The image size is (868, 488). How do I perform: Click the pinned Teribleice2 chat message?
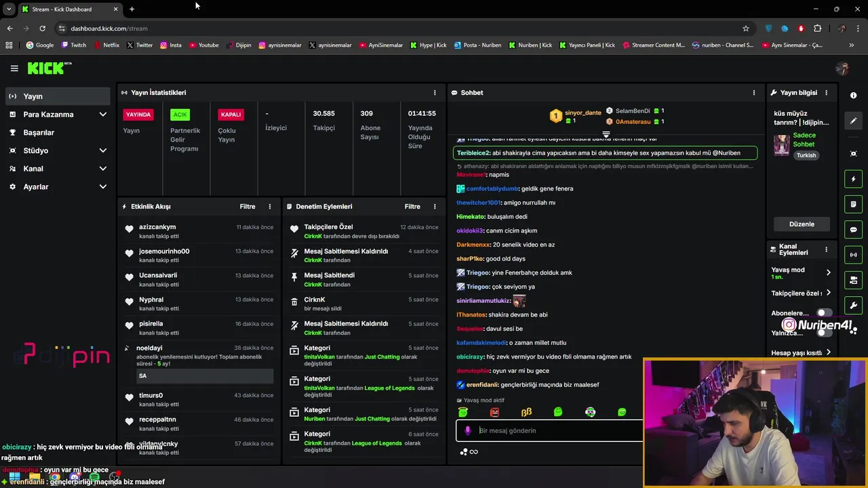(x=606, y=153)
